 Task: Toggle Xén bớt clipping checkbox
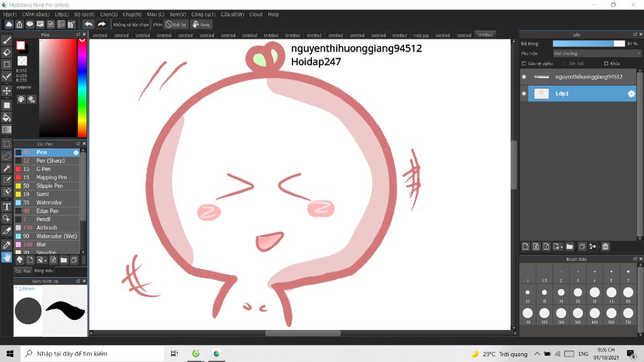tap(565, 63)
